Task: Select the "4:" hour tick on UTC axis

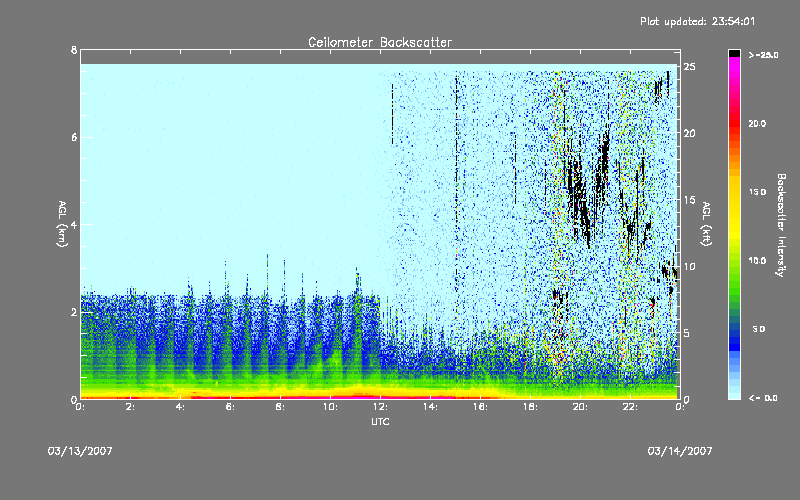Action: click(x=181, y=407)
